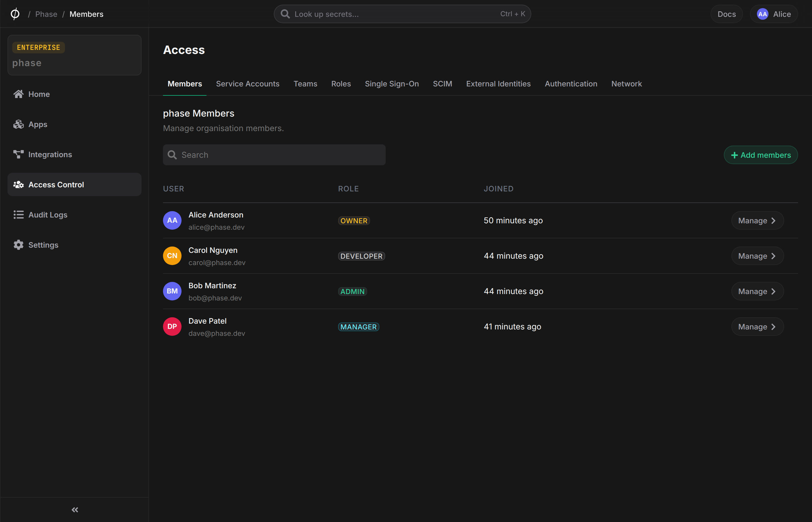812x522 pixels.
Task: Click the Phase logo icon
Action: (15, 14)
